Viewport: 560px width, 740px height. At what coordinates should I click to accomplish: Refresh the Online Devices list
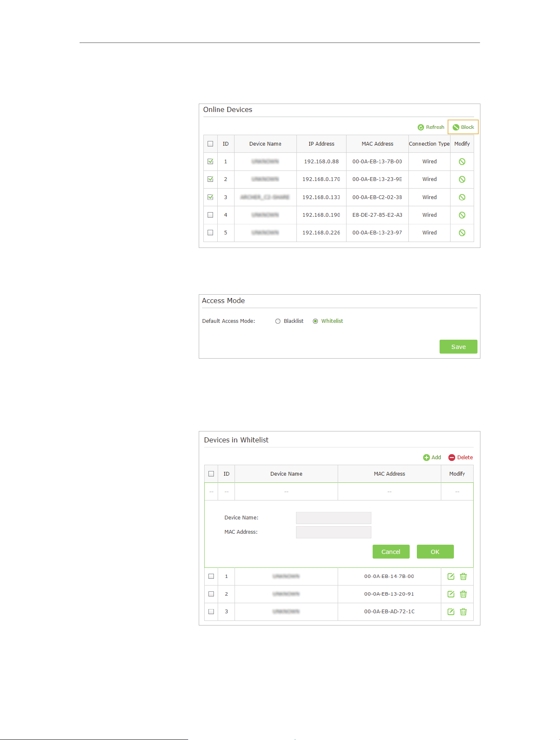[431, 127]
